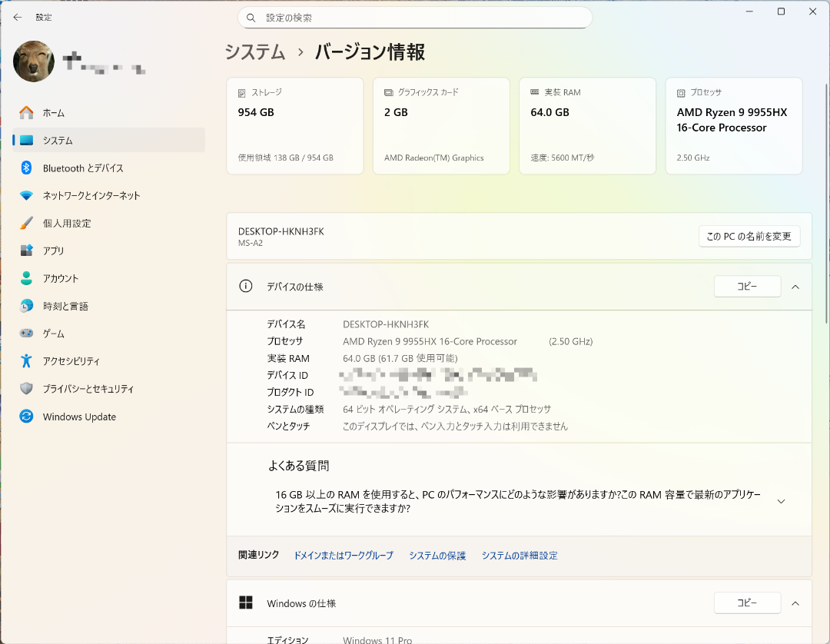Collapse the Windows の仕様 section
The height and width of the screenshot is (644, 830).
point(795,603)
